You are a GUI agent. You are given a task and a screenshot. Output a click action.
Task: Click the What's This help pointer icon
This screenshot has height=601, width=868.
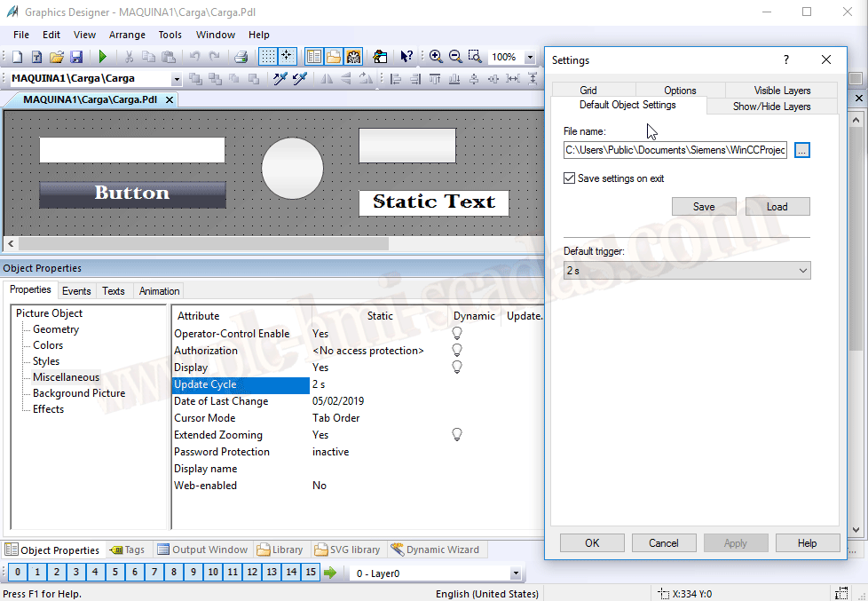point(406,57)
